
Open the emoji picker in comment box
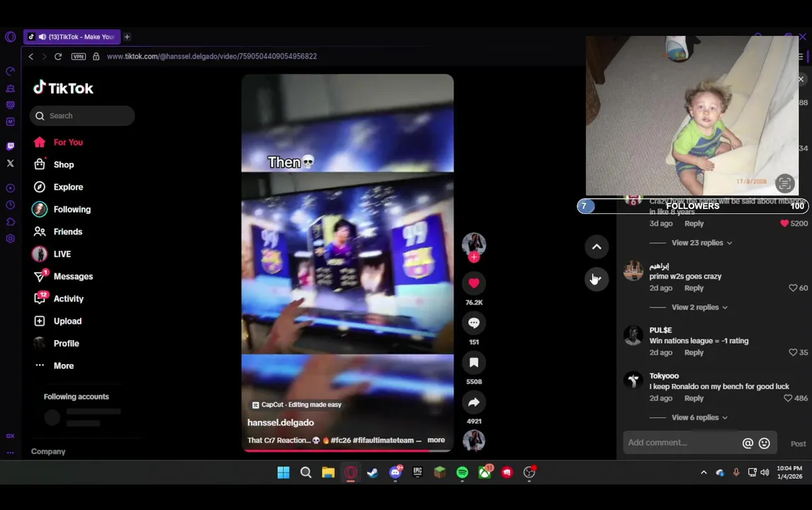point(765,443)
